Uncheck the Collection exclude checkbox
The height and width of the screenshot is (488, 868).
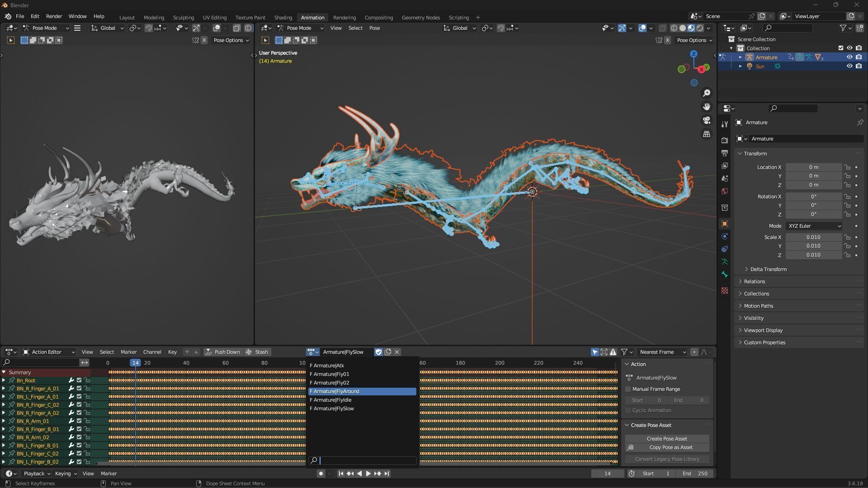point(840,48)
